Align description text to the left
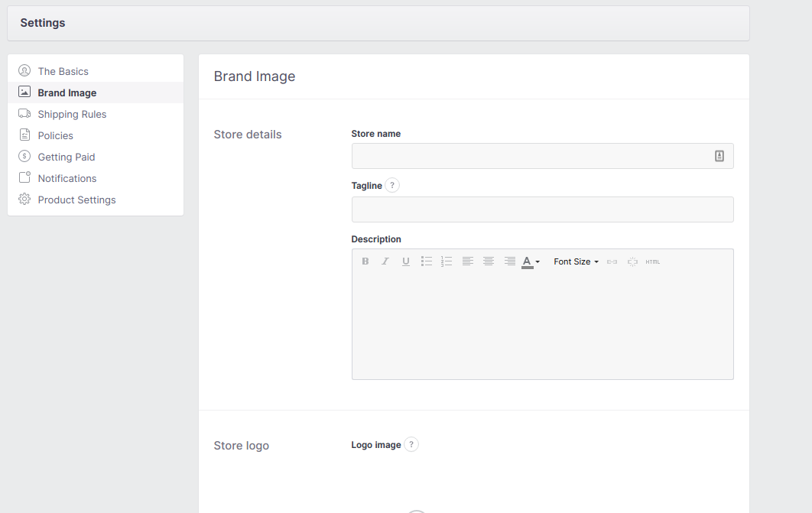The width and height of the screenshot is (812, 513). pos(468,261)
